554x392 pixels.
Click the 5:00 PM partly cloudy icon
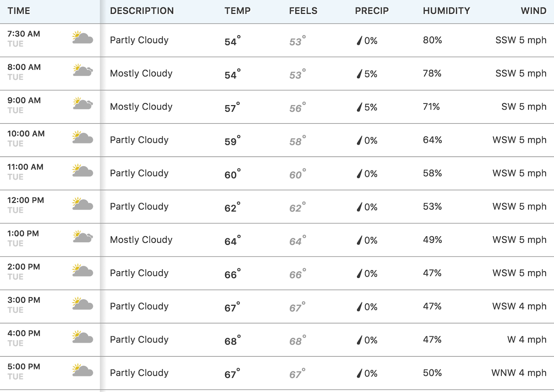pos(82,370)
